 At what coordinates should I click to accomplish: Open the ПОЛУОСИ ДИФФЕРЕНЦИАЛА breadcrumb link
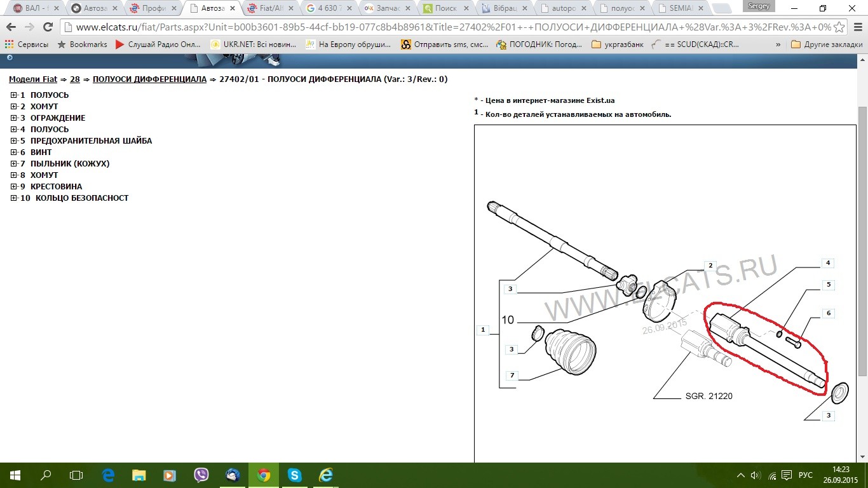[149, 79]
